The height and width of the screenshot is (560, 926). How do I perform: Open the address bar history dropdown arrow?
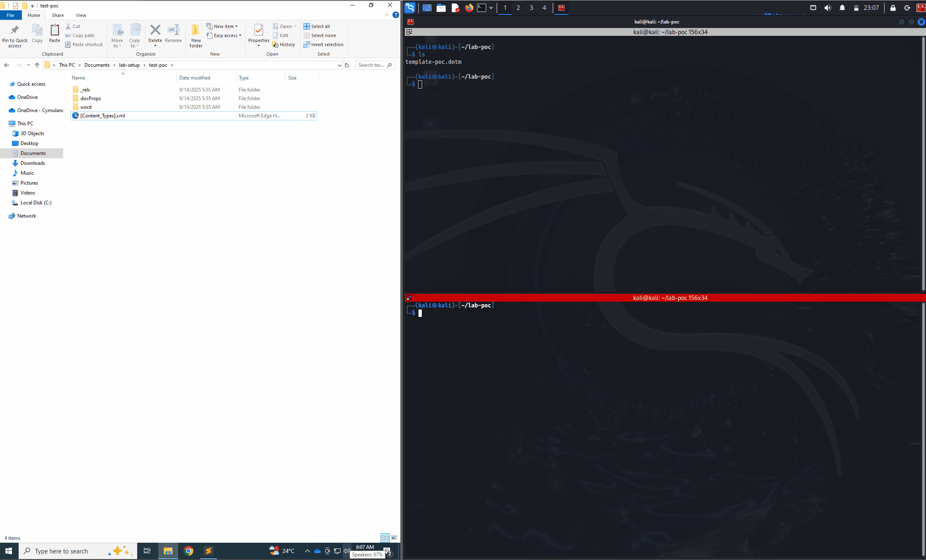pos(339,65)
